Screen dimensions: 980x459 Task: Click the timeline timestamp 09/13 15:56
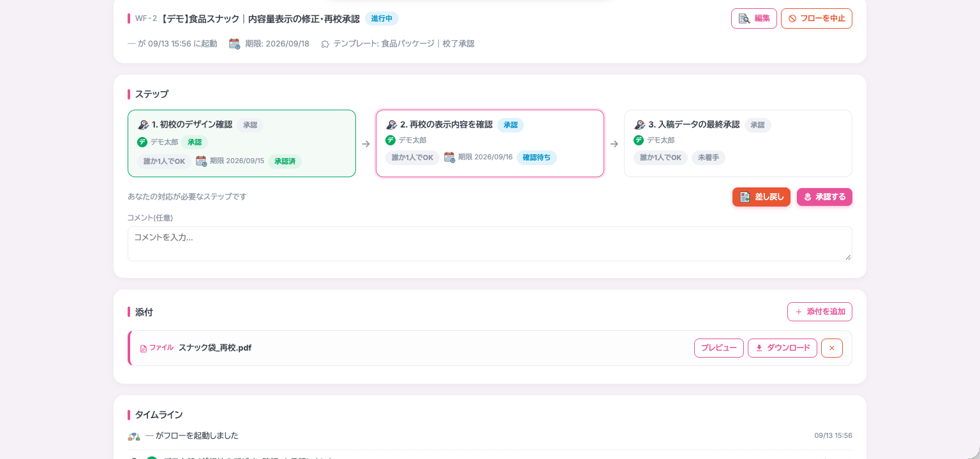click(833, 436)
